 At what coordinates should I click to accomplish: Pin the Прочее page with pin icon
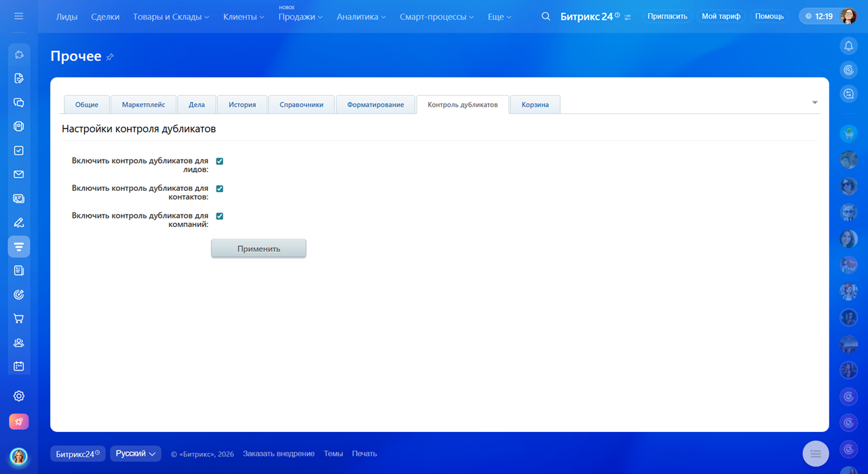click(x=110, y=57)
